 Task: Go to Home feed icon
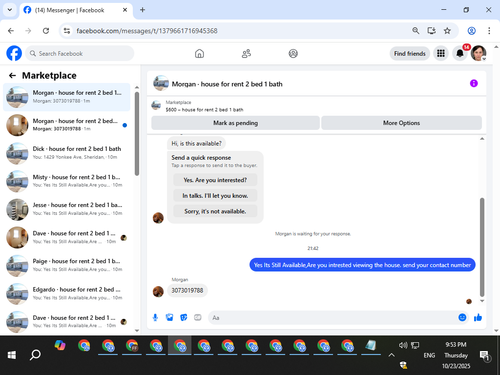click(x=199, y=53)
